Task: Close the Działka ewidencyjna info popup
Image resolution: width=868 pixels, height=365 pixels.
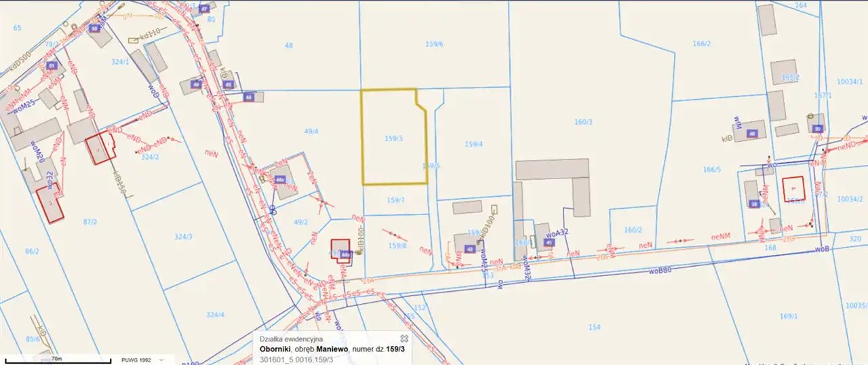Action: [x=403, y=338]
